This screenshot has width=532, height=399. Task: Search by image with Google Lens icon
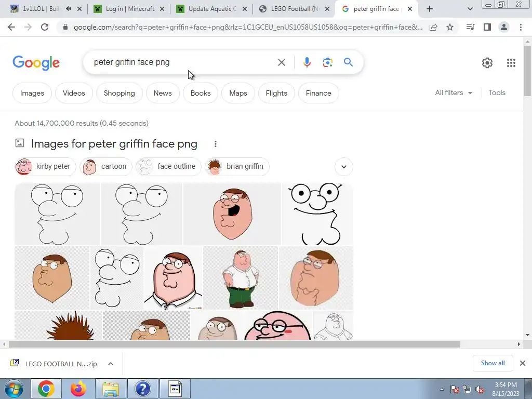coord(327,62)
